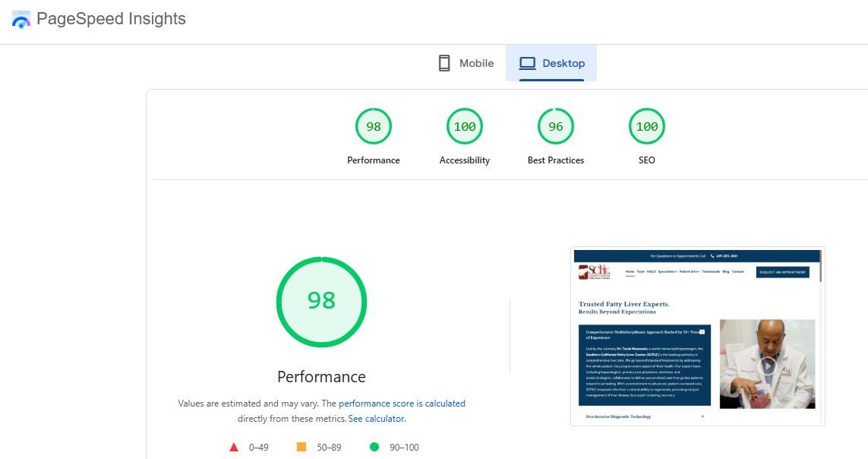Click the '50–89' legend range text
Image resolution: width=868 pixels, height=459 pixels.
[329, 448]
